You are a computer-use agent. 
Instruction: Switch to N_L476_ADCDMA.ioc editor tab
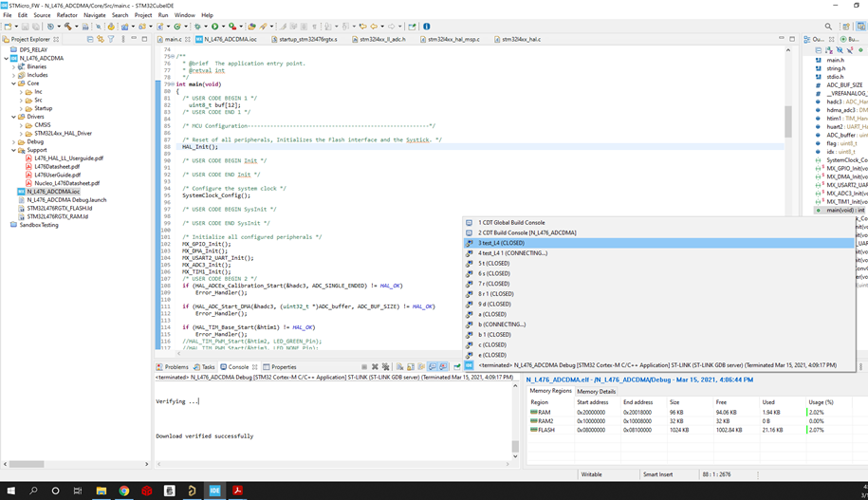coord(226,39)
